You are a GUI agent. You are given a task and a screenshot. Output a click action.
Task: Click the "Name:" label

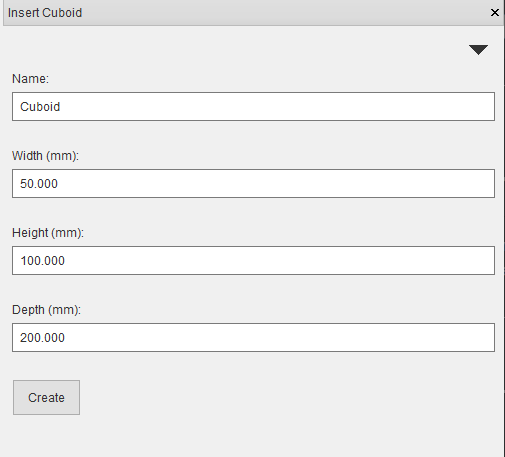[30, 79]
